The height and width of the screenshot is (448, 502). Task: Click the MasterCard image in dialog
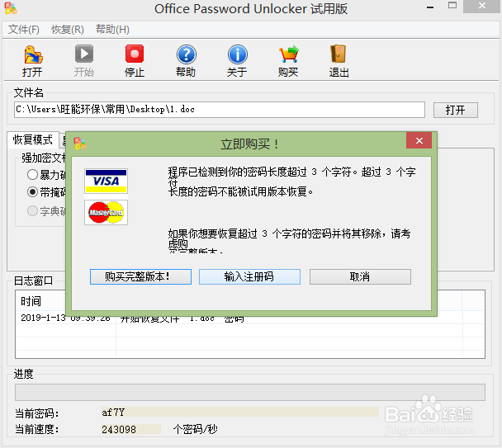pyautogui.click(x=106, y=213)
